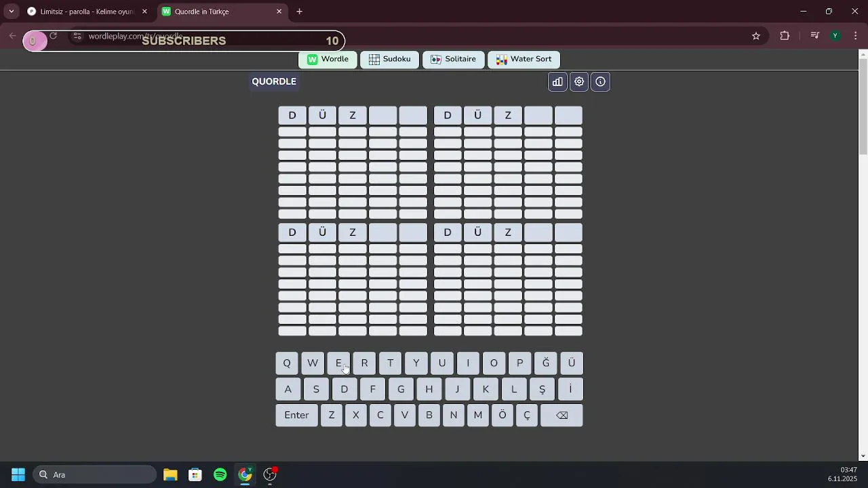Tap the Ü key on keyboard
The height and width of the screenshot is (488, 868).
[x=572, y=363]
